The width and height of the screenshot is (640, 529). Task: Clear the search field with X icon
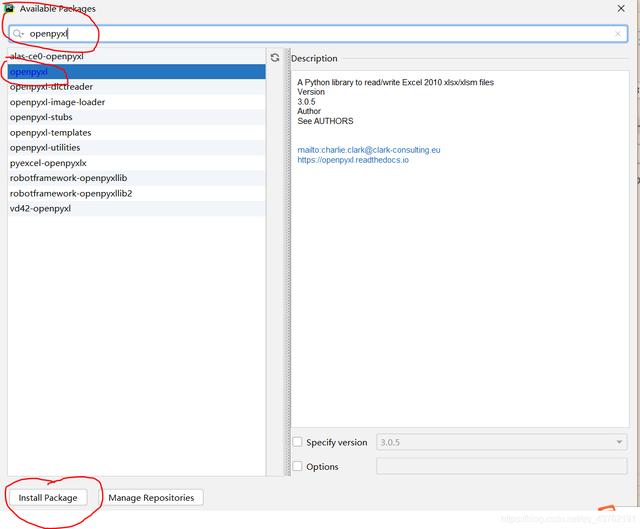618,34
